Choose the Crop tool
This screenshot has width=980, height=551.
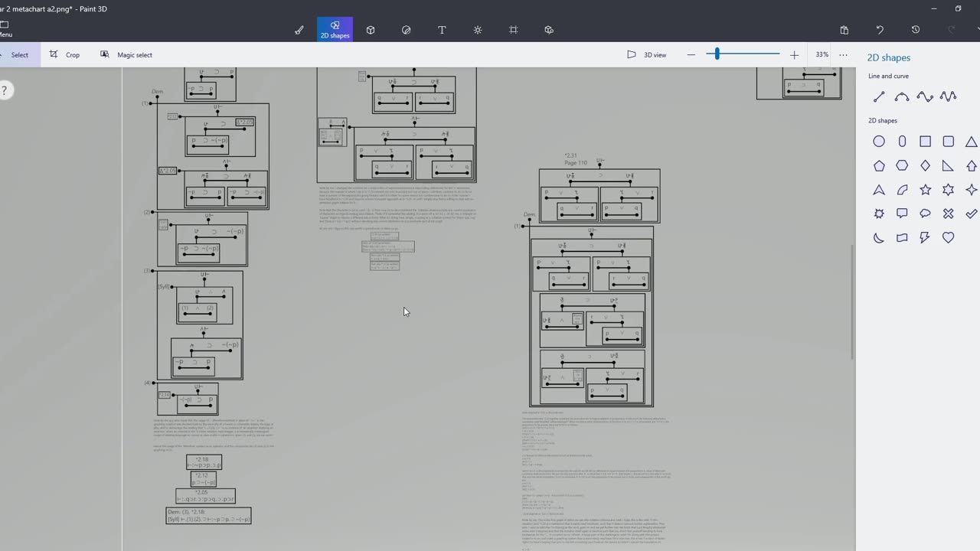pos(65,55)
